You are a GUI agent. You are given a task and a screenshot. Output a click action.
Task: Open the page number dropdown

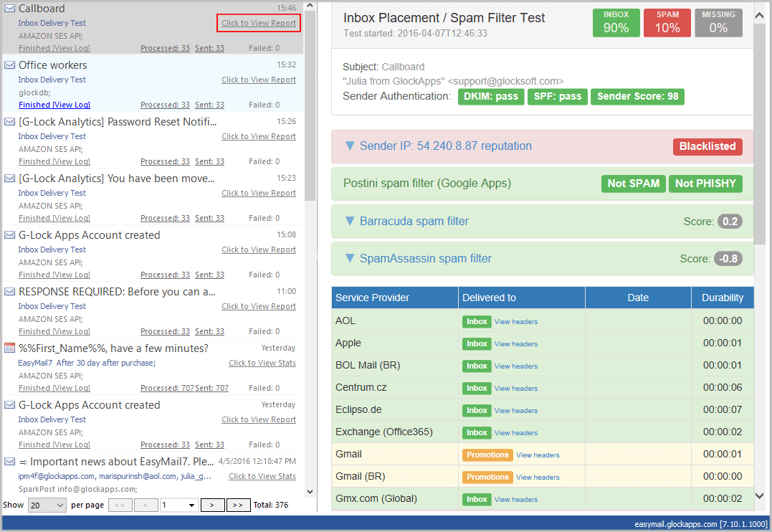[x=179, y=505]
